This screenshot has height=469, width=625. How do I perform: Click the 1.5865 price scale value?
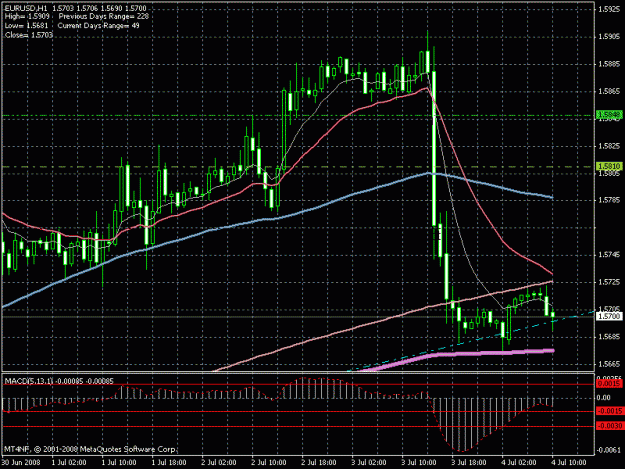[609, 91]
